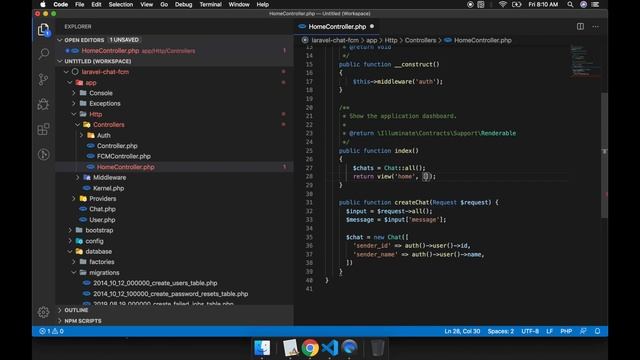Select the HomeController.php editor tab
640x360 pixels.
coord(336,27)
